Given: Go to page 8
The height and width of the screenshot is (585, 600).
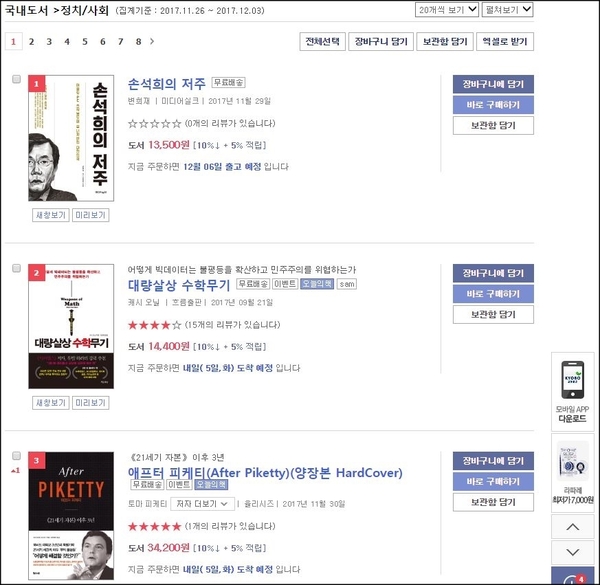Looking at the screenshot, I should [139, 41].
